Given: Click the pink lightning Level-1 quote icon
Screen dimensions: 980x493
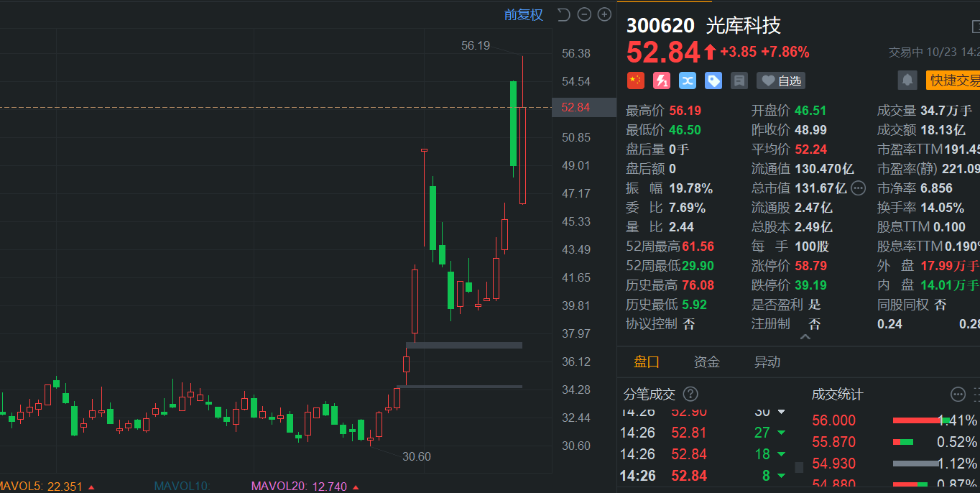Looking at the screenshot, I should click(661, 80).
